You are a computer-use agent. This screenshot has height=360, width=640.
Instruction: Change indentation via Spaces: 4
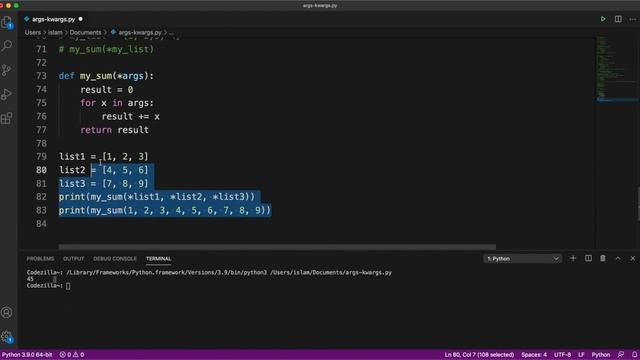point(534,355)
